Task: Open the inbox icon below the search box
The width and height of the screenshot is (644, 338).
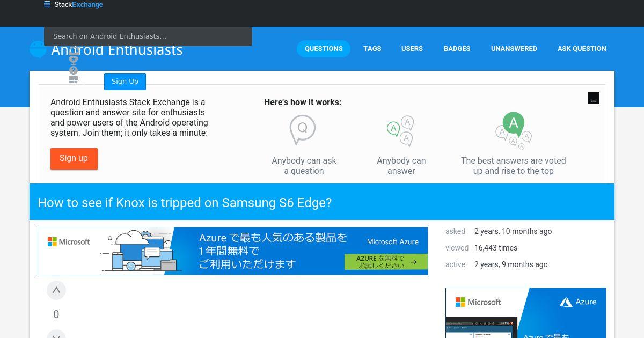Action: tap(74, 50)
